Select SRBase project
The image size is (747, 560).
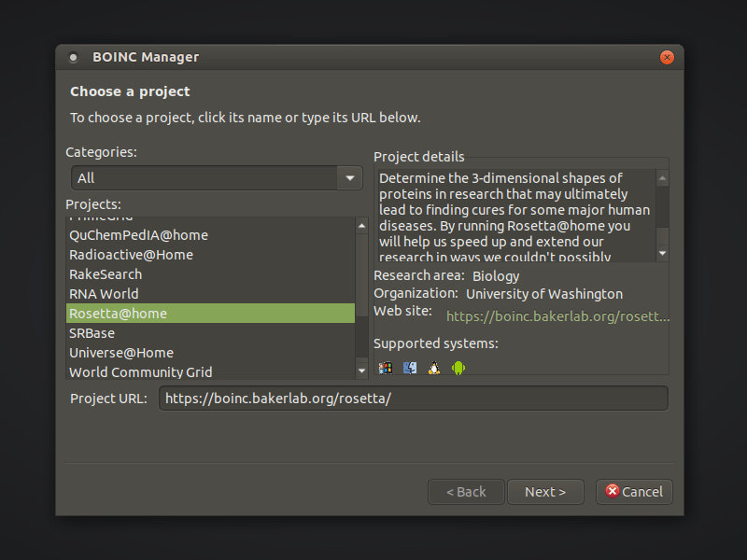point(211,333)
